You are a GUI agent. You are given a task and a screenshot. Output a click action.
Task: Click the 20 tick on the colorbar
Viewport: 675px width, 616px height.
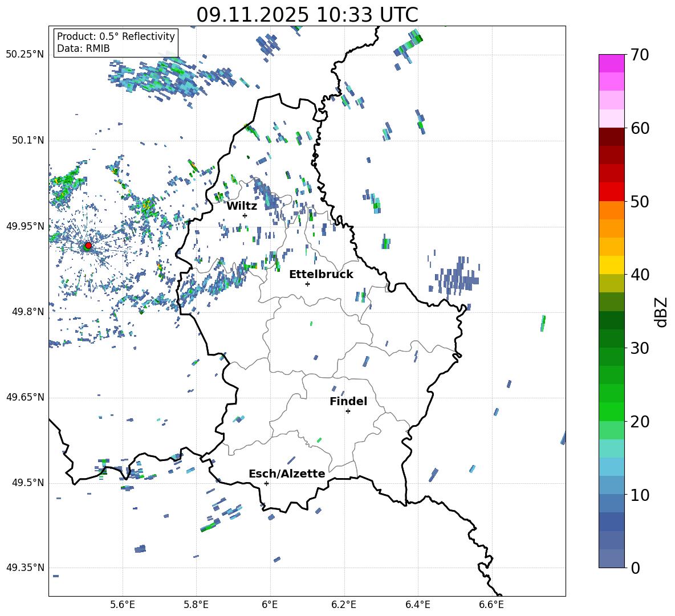[640, 422]
